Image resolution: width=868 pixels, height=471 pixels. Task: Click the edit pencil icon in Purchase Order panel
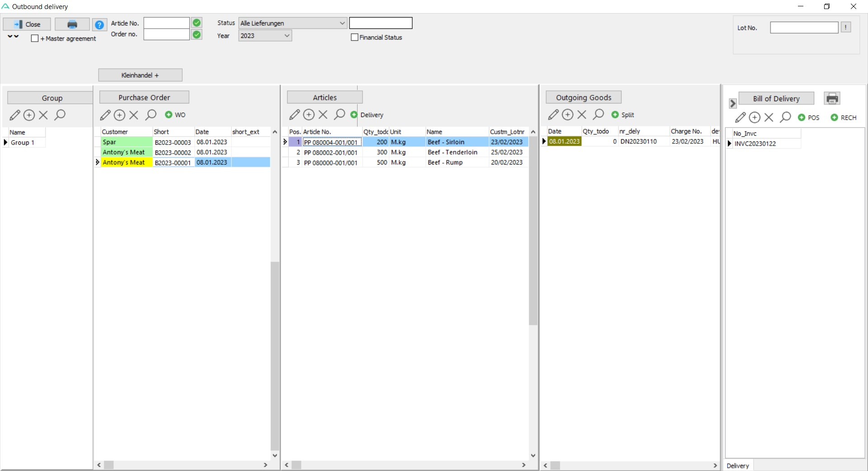coord(105,115)
